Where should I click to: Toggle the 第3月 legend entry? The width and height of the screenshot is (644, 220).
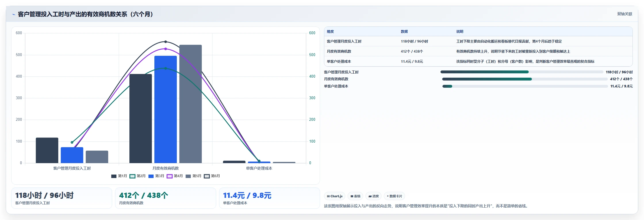click(x=156, y=176)
